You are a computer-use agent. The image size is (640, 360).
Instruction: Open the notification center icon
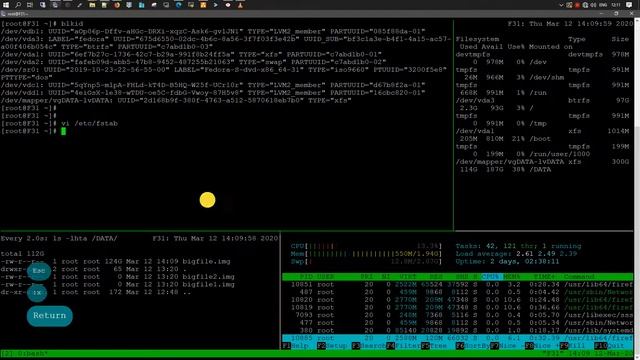point(629,5)
